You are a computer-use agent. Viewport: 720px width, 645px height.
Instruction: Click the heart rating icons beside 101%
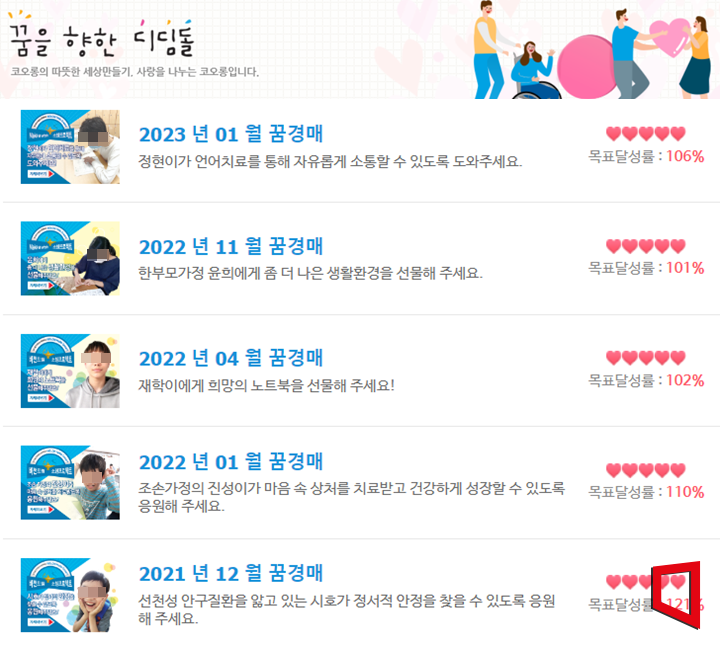(x=646, y=246)
